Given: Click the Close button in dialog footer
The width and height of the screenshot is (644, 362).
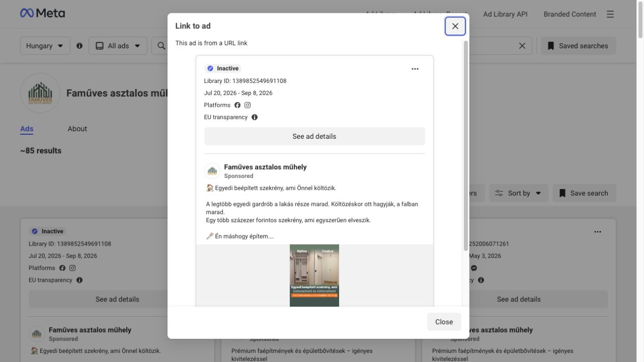Looking at the screenshot, I should [444, 322].
